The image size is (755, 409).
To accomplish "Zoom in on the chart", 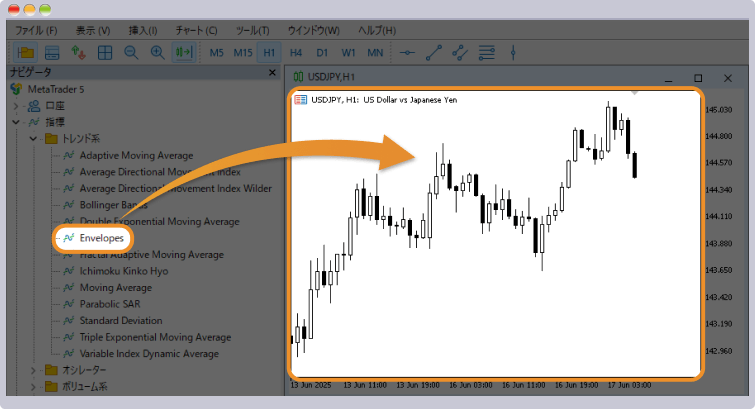I will pos(157,53).
